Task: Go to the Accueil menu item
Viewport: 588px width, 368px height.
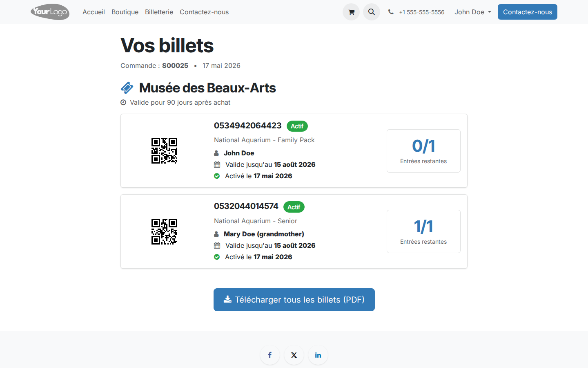Action: (94, 12)
